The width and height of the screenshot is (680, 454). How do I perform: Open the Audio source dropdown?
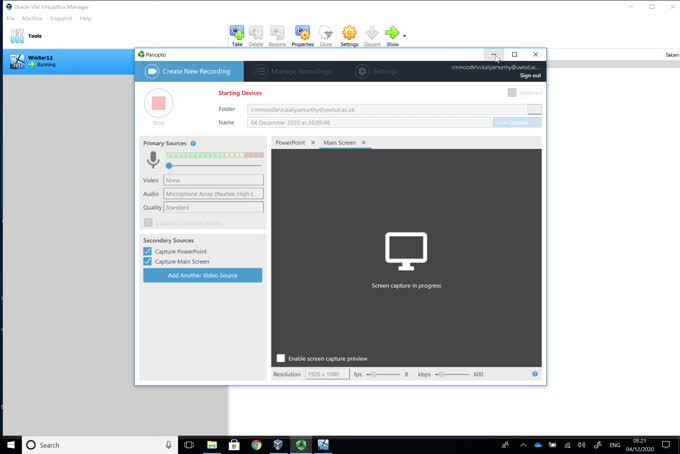tap(213, 194)
